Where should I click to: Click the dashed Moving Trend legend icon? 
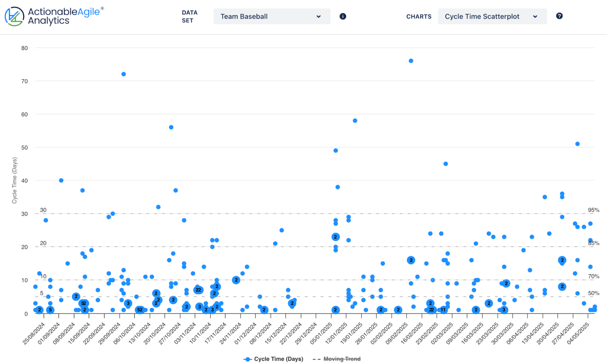316,359
